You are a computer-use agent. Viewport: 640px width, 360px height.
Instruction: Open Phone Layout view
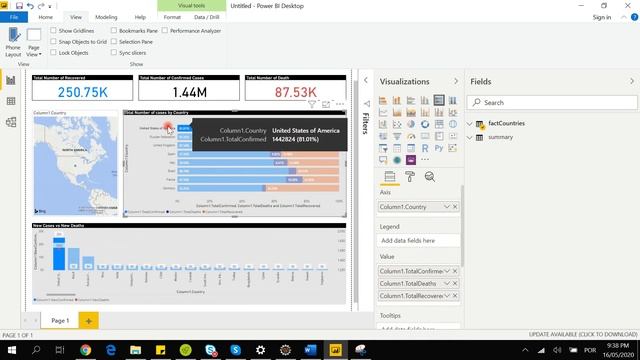pyautogui.click(x=13, y=42)
